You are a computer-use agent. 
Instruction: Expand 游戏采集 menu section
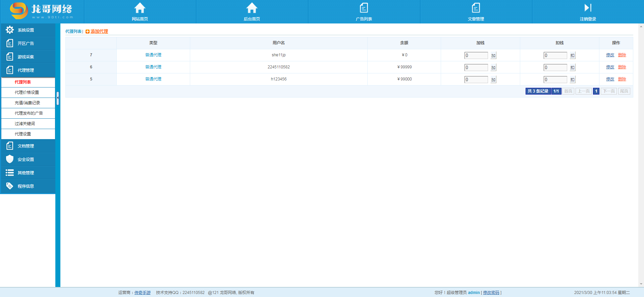(x=28, y=57)
